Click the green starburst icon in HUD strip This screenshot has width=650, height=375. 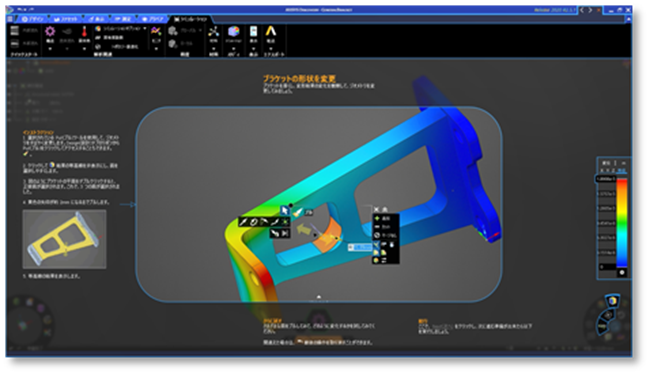285,222
